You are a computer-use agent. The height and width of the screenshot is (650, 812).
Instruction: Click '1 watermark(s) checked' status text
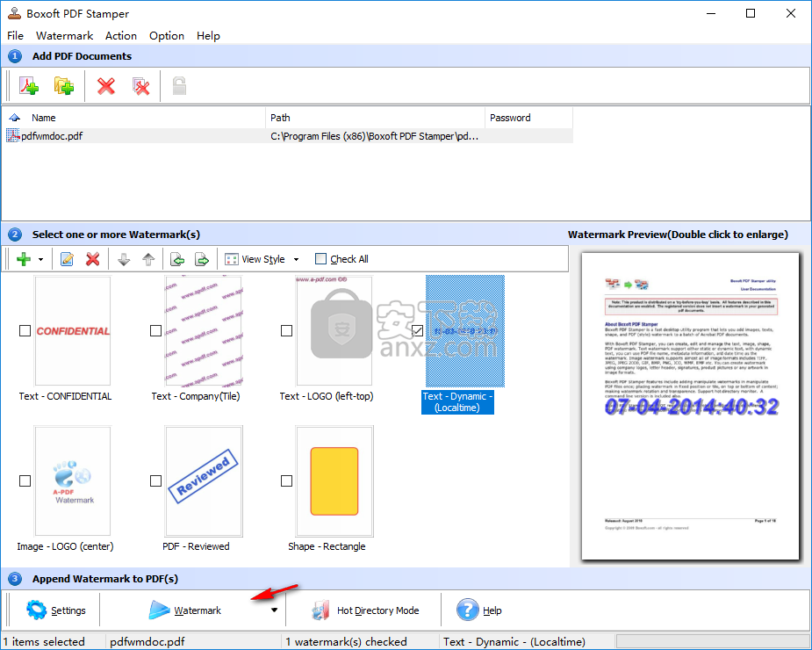[346, 642]
